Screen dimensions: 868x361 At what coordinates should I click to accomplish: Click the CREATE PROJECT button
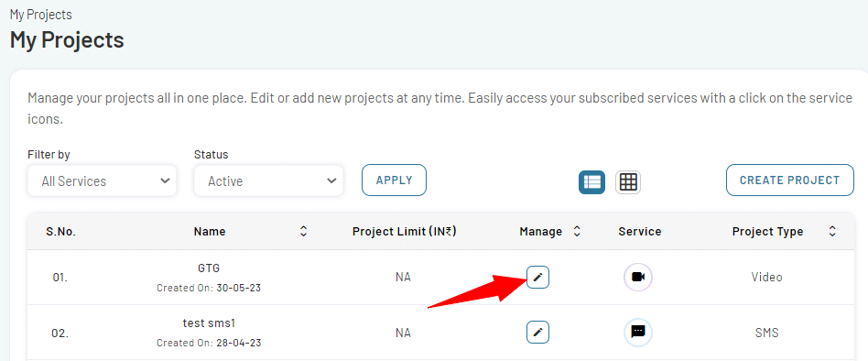click(790, 180)
